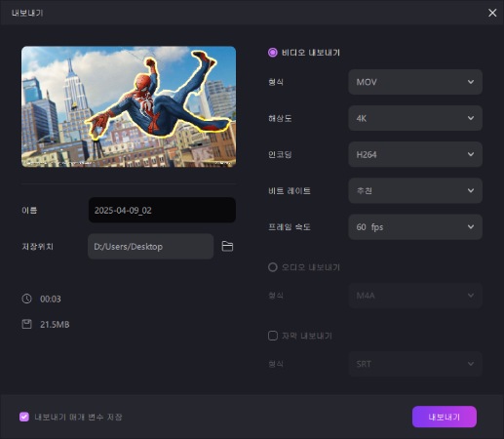Open the SRT subtitle format dropdown
Image resolution: width=504 pixels, height=439 pixels.
[x=415, y=364]
